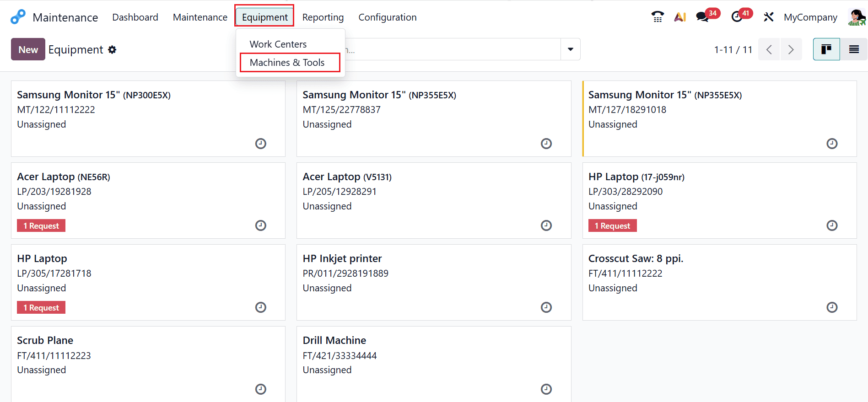Open the Samsung Monitor NP300E5X card
This screenshot has width=868, height=402.
tap(148, 119)
